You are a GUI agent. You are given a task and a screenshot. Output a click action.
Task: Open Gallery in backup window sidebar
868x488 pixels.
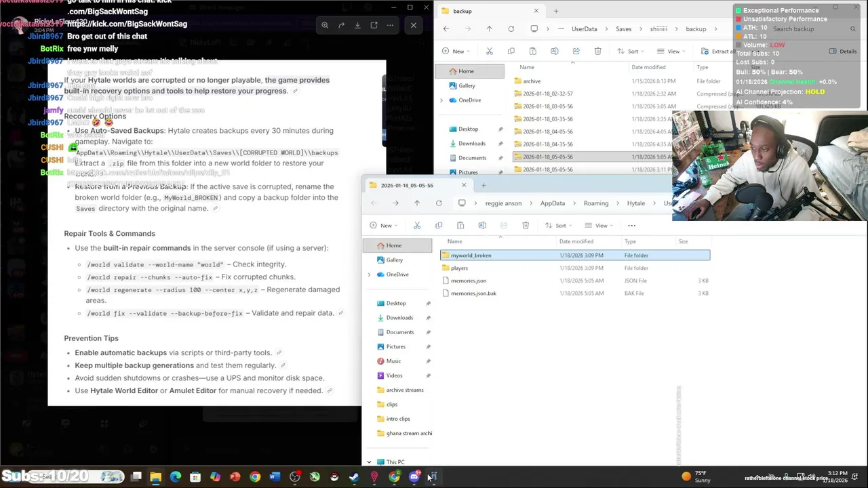click(467, 85)
